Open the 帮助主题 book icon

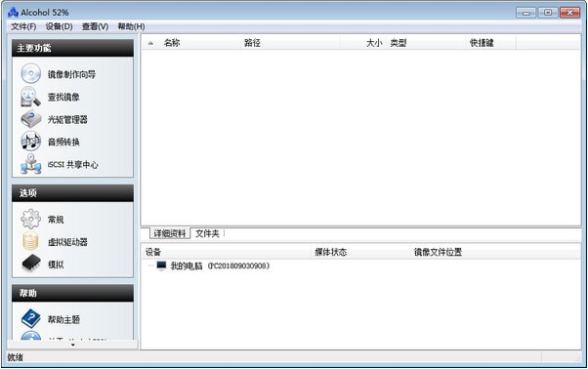[x=30, y=319]
